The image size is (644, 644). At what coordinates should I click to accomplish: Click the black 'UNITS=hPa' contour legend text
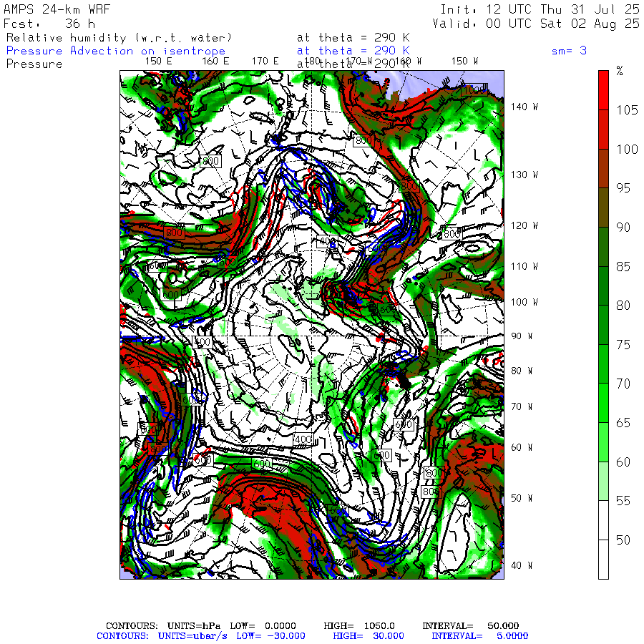click(x=193, y=626)
